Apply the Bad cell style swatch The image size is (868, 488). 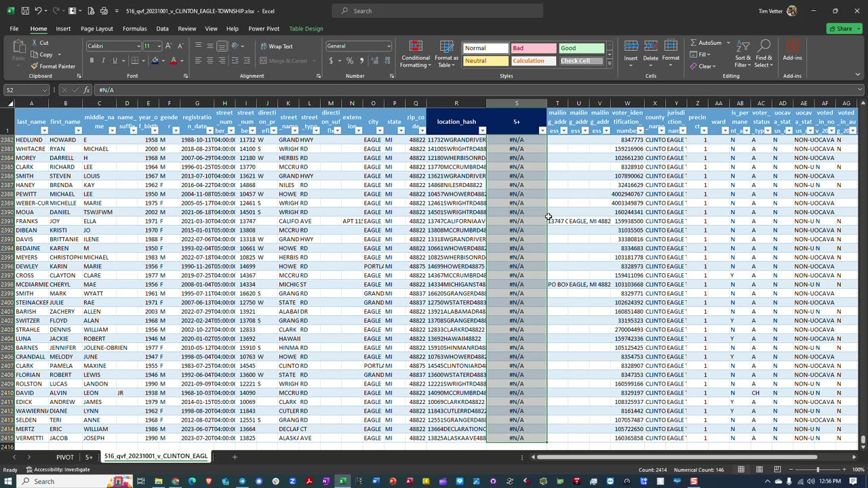point(533,48)
